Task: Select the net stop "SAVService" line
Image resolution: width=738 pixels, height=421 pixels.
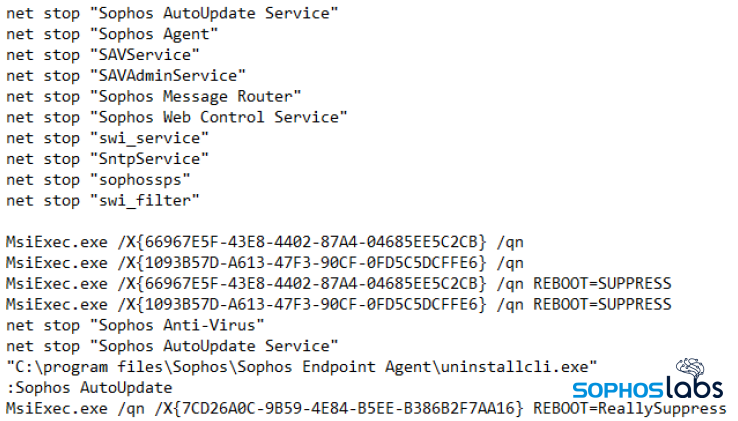Action: [x=103, y=54]
